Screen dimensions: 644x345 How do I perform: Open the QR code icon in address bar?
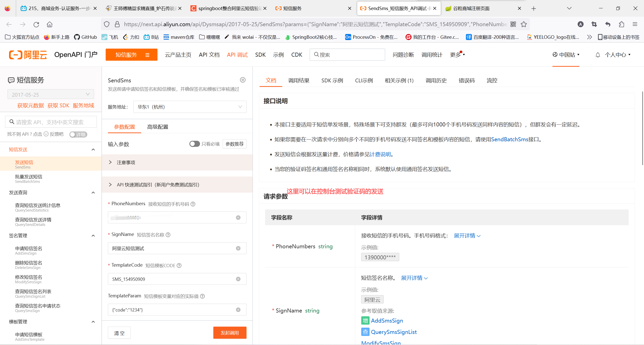click(513, 24)
